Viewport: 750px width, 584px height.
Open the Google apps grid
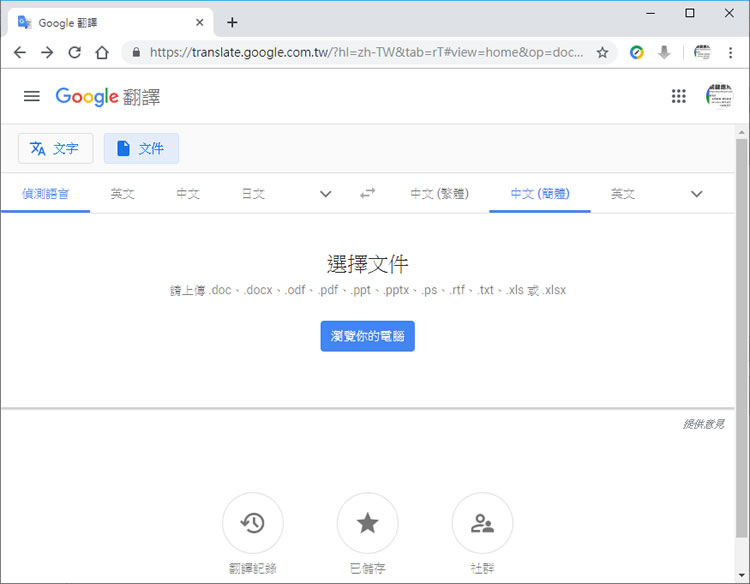tap(678, 96)
